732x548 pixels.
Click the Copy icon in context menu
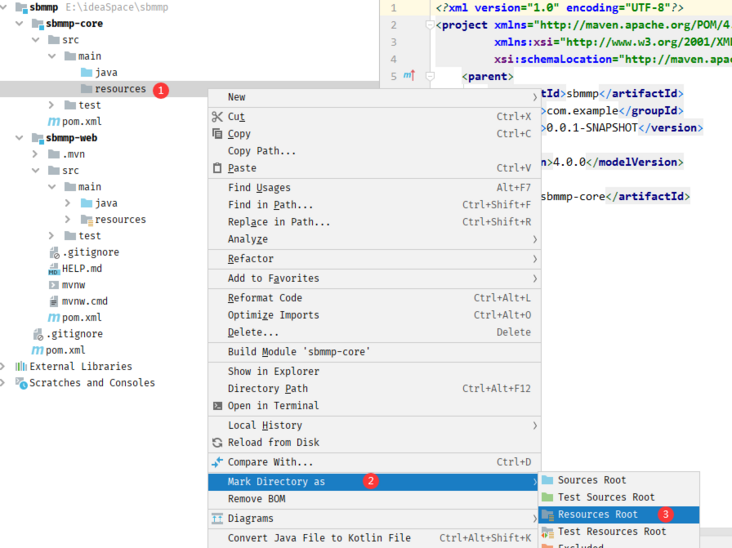pos(217,134)
